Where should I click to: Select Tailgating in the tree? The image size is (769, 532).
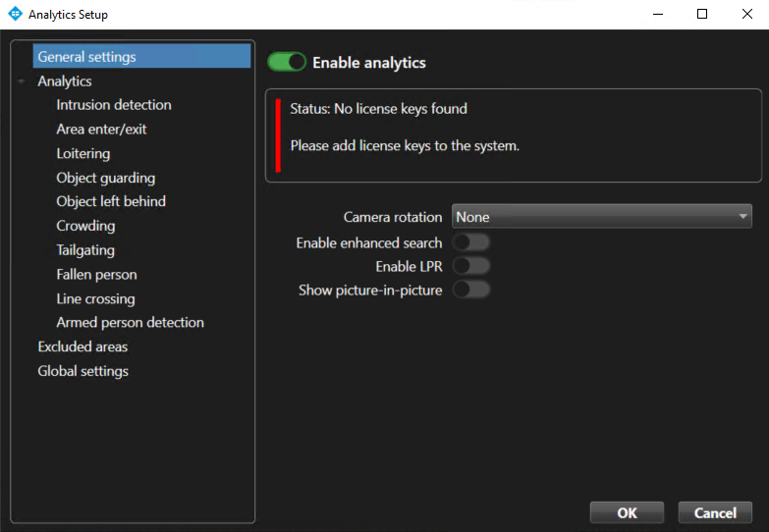click(85, 250)
